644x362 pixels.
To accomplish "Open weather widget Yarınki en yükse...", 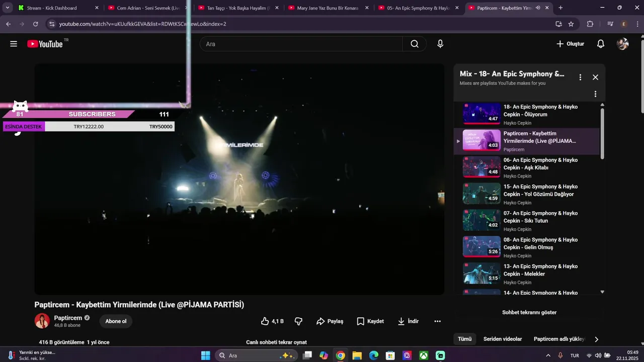I will pyautogui.click(x=31, y=355).
